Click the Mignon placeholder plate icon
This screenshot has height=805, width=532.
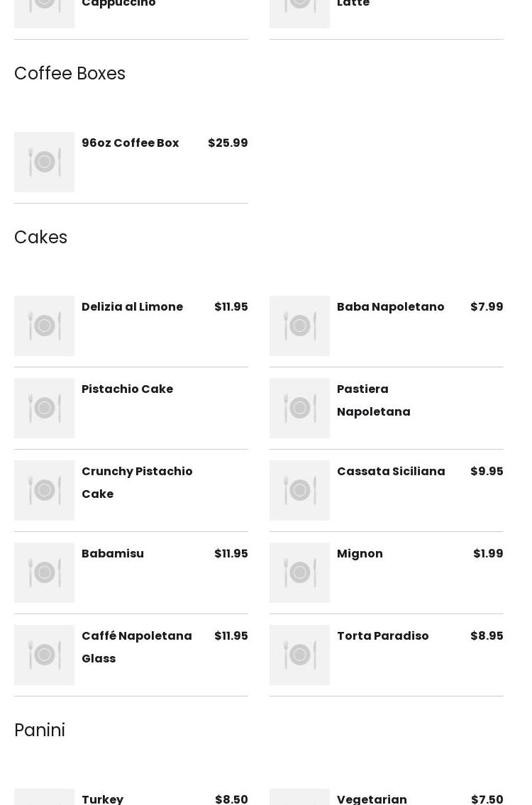(x=299, y=572)
